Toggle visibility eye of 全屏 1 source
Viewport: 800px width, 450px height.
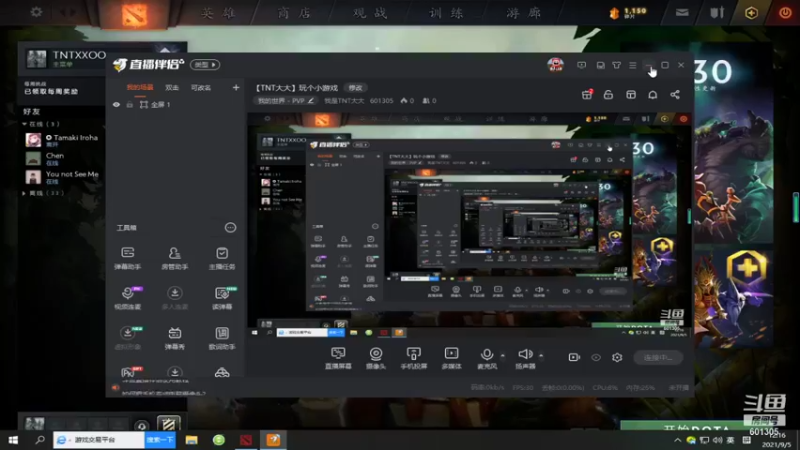[x=116, y=105]
